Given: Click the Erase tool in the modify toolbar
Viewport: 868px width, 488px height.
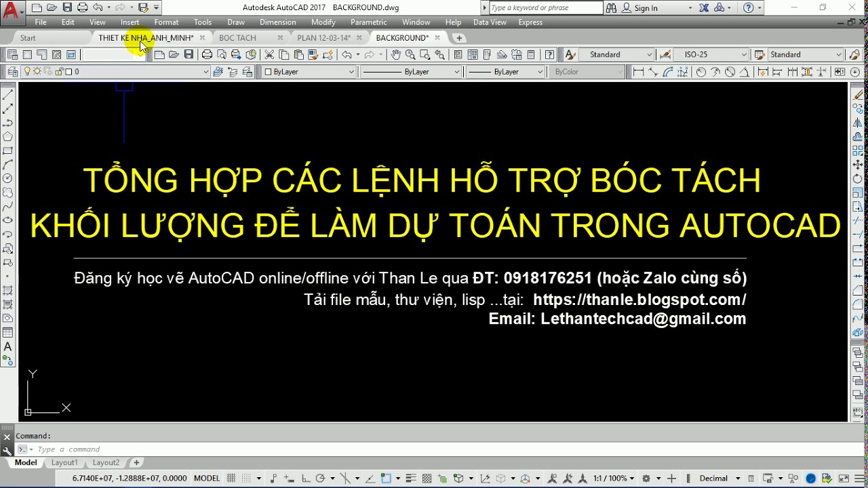Looking at the screenshot, I should (859, 95).
